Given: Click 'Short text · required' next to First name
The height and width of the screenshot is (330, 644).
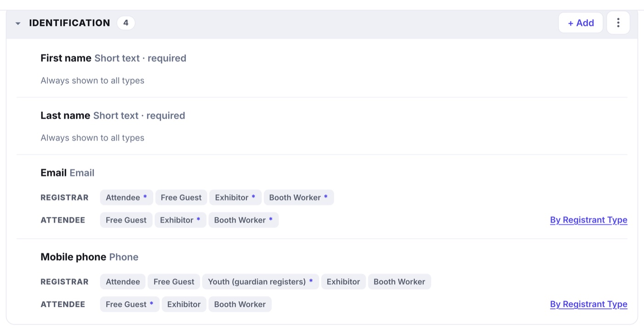Looking at the screenshot, I should [x=140, y=58].
